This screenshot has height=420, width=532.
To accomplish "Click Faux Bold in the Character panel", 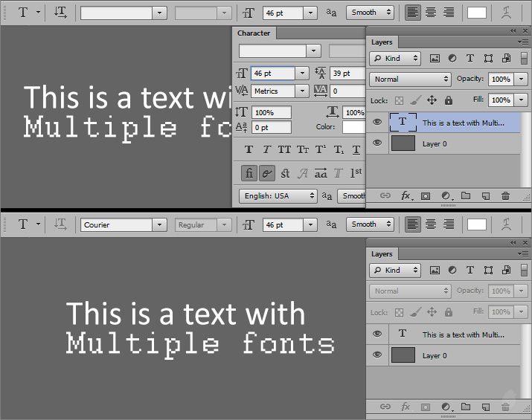I will [249, 150].
